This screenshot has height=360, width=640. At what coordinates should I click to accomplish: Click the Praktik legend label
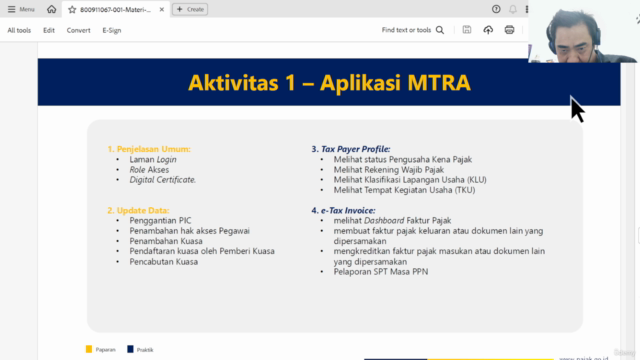click(145, 350)
